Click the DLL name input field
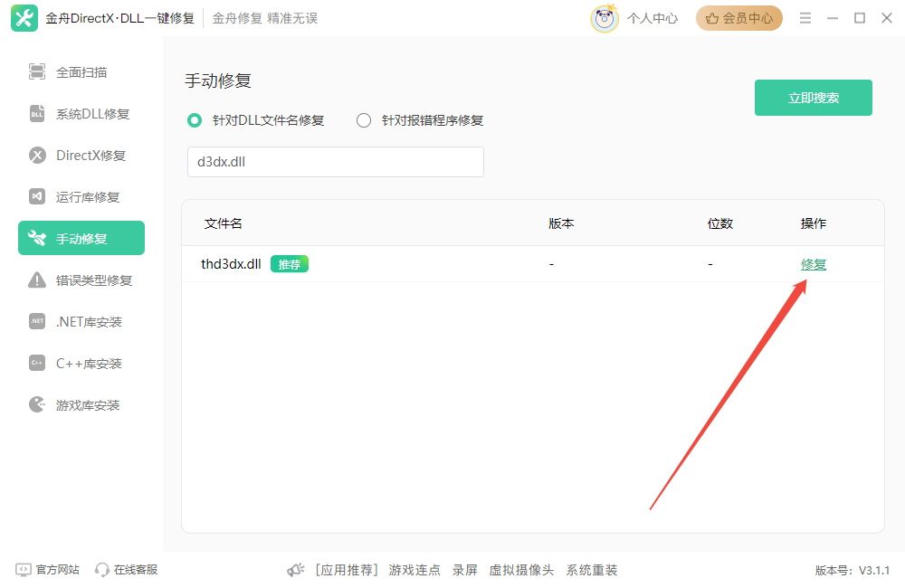 point(336,162)
